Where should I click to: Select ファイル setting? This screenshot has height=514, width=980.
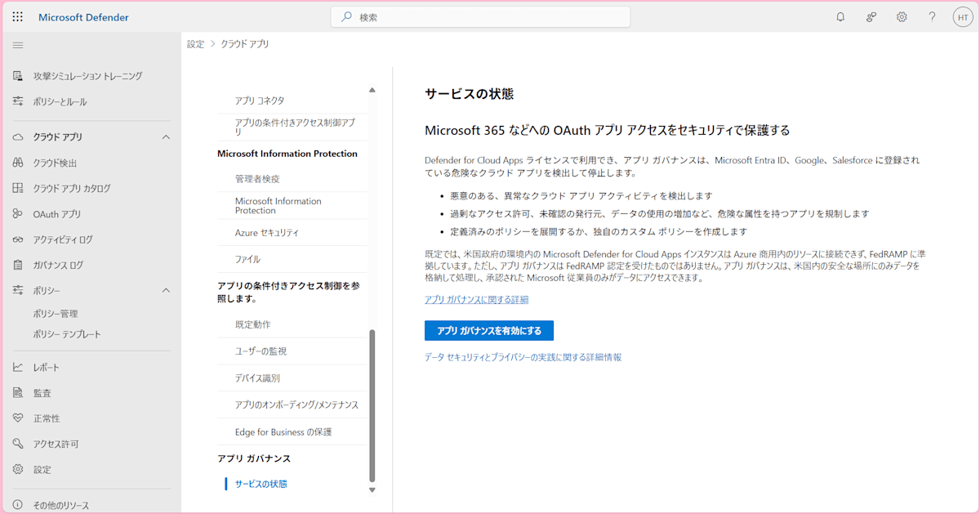247,259
